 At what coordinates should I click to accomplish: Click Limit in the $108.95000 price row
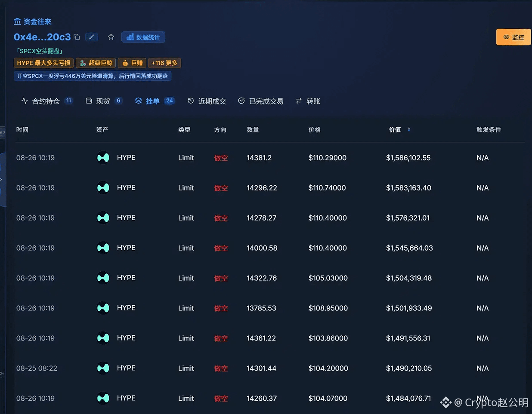pos(186,308)
